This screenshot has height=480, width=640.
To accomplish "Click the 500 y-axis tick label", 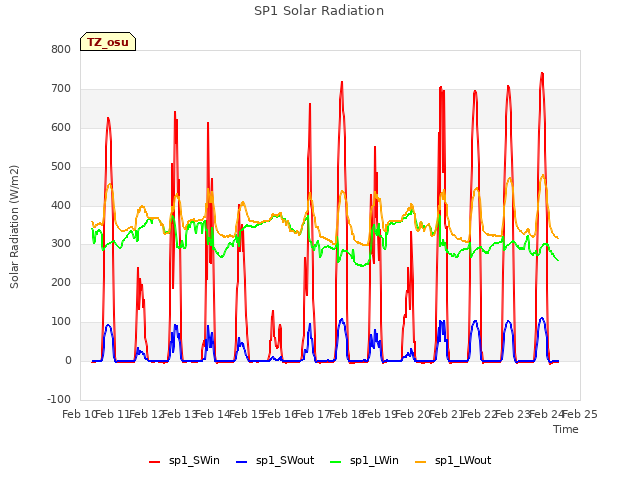I will [61, 167].
